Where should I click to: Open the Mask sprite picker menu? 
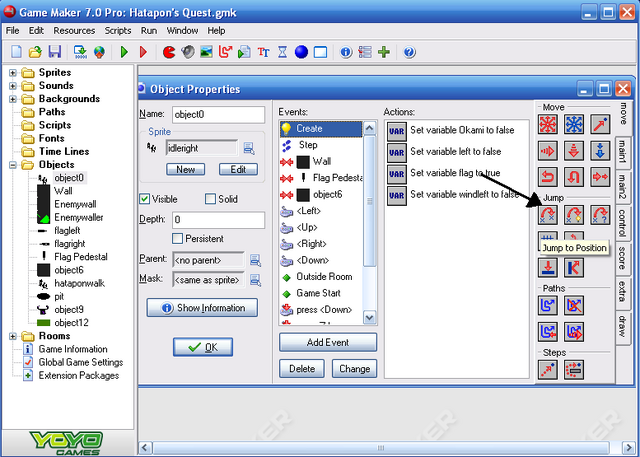pyautogui.click(x=256, y=280)
